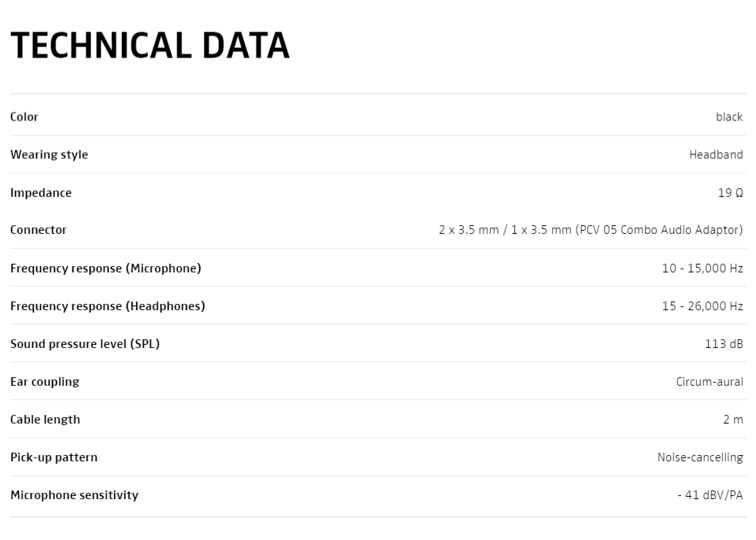Click the 113 dB value
Viewport: 756px width, 540px height.
point(724,344)
